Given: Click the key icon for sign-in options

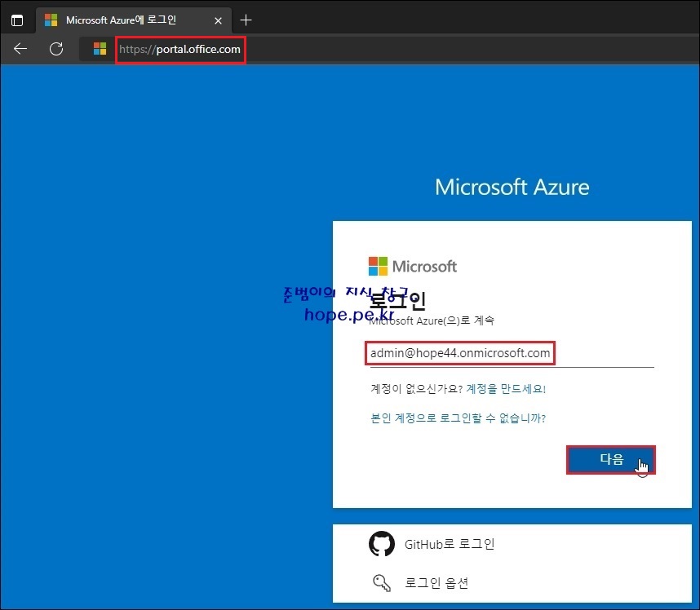Looking at the screenshot, I should coord(382,583).
